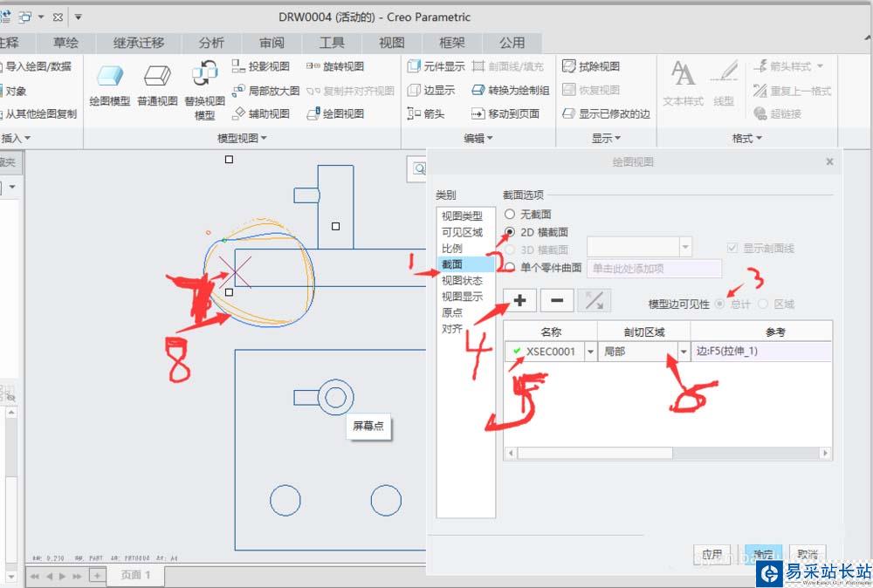Switch to the 视图 view tab
Image resolution: width=873 pixels, height=588 pixels.
[392, 43]
